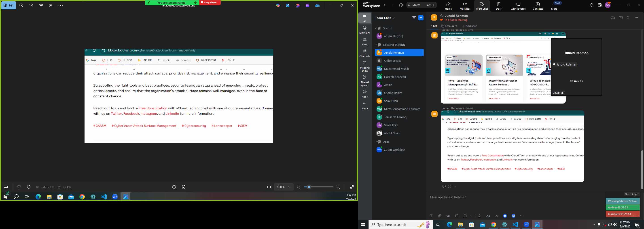644x229 pixels.
Task: Open Zoom Contacts tab
Action: 538,6
